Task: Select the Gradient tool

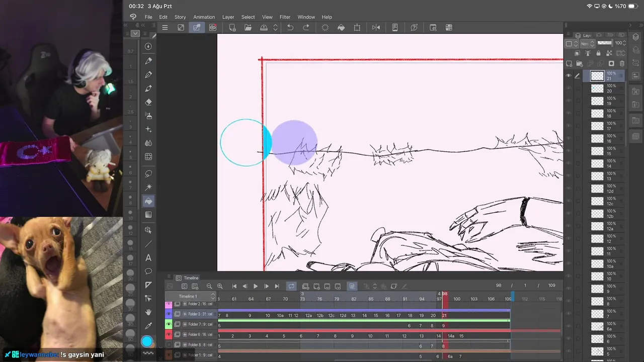Action: 148,215
